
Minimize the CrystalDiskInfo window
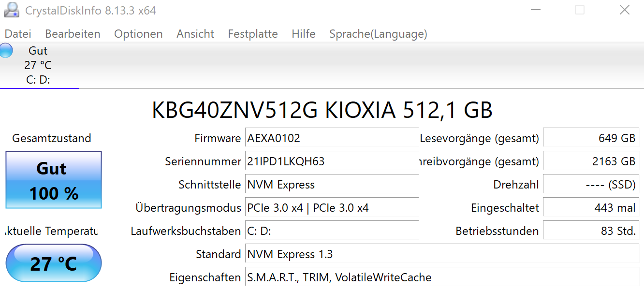[535, 10]
